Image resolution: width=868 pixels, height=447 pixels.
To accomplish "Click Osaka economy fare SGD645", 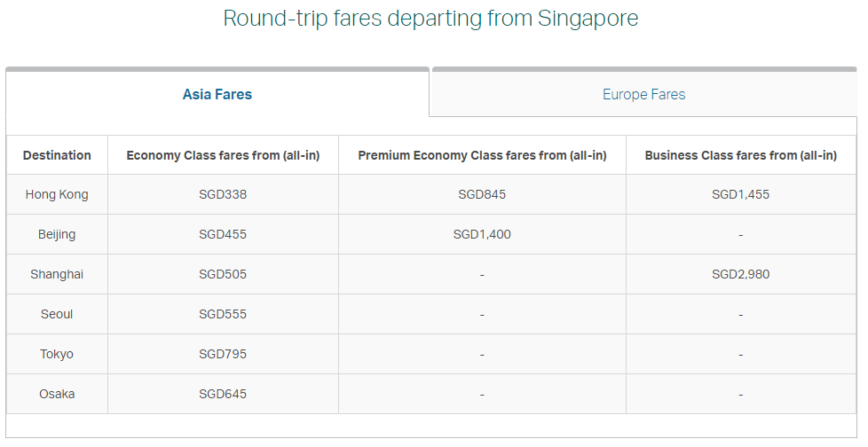I will coord(223,394).
